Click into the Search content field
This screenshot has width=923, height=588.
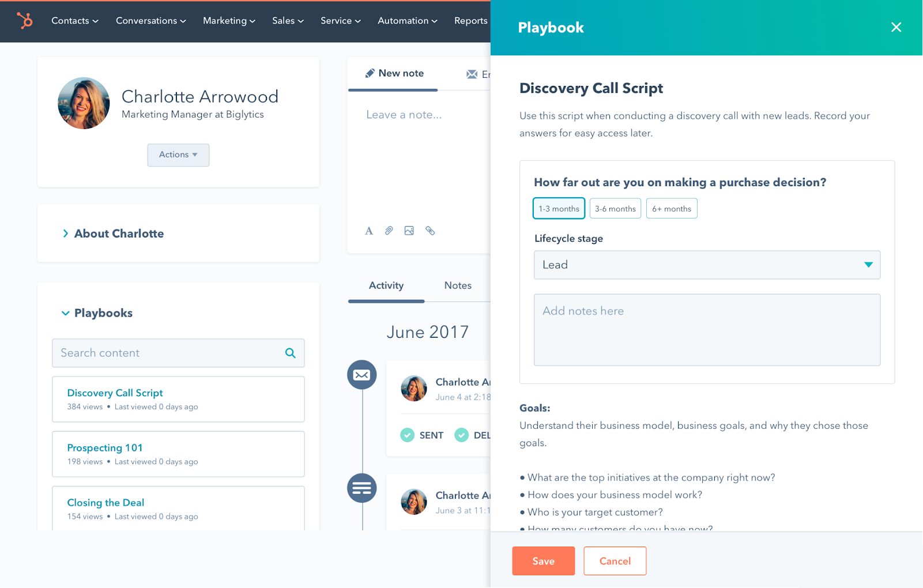pos(178,353)
